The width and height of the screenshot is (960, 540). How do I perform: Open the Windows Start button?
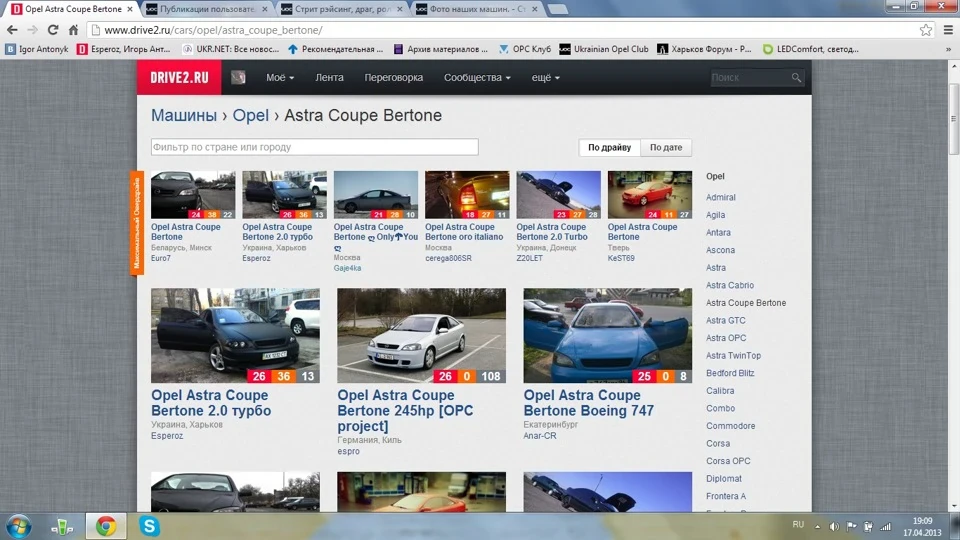click(x=18, y=527)
